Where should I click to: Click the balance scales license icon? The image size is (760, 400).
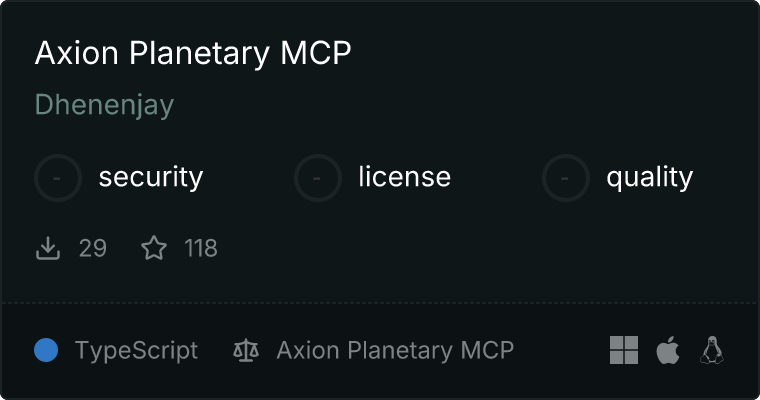pyautogui.click(x=245, y=350)
